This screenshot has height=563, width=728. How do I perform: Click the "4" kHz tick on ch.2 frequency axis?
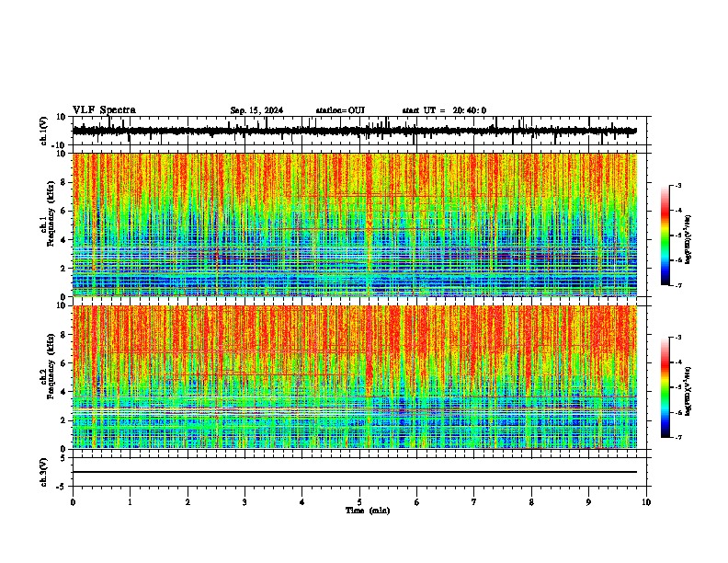click(64, 392)
